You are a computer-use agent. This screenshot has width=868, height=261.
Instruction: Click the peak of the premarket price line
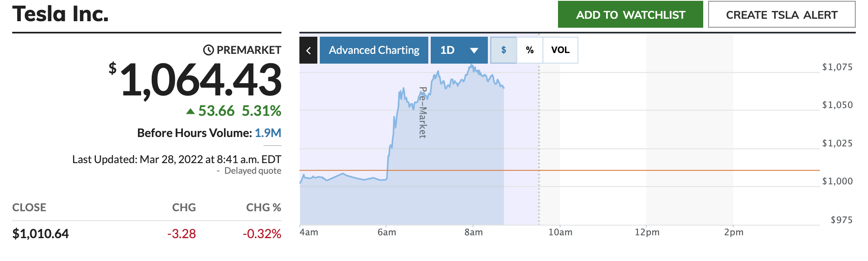coord(472,65)
